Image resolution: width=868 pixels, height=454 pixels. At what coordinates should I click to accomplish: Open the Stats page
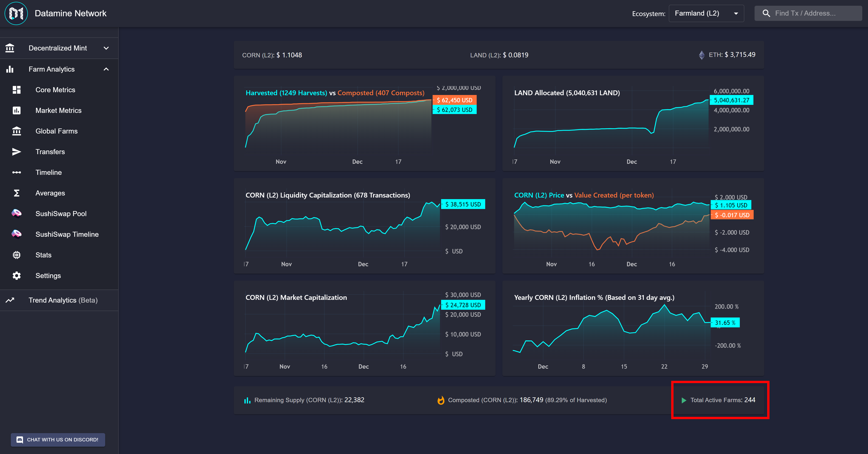(x=59, y=255)
